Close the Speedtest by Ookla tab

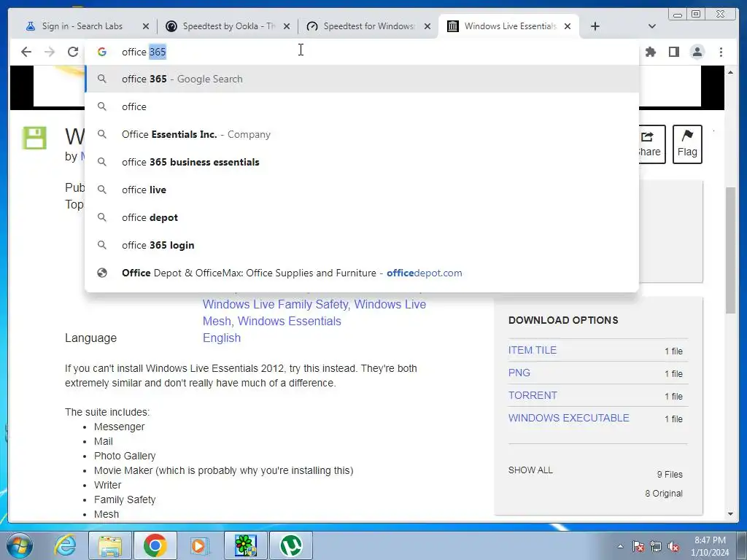click(286, 26)
